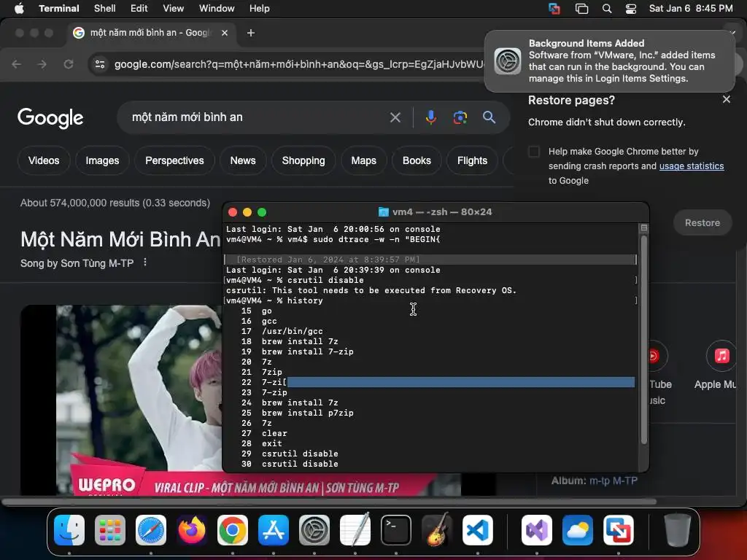The width and height of the screenshot is (747, 560).
Task: Filter results by Videos
Action: click(x=44, y=161)
